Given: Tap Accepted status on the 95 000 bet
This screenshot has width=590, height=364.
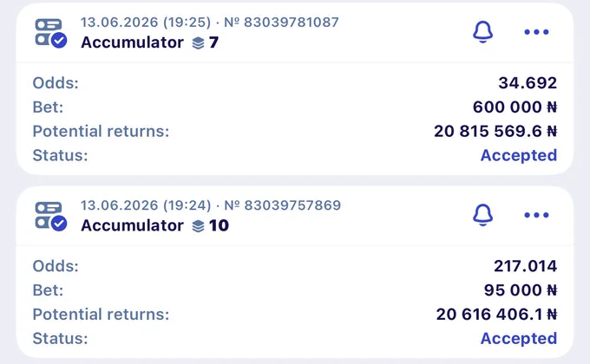Looking at the screenshot, I should coord(519,338).
